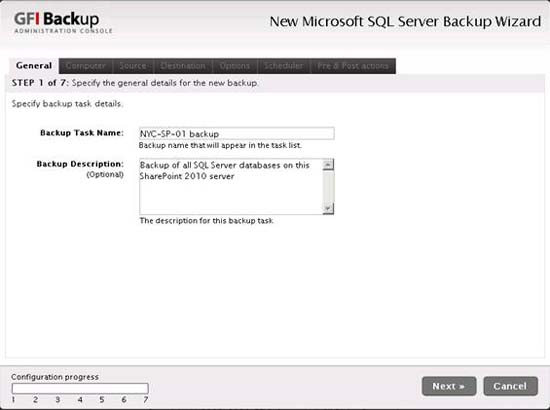Viewport: 550px width, 410px height.
Task: Click the description box scrollbar track
Action: coord(328,187)
